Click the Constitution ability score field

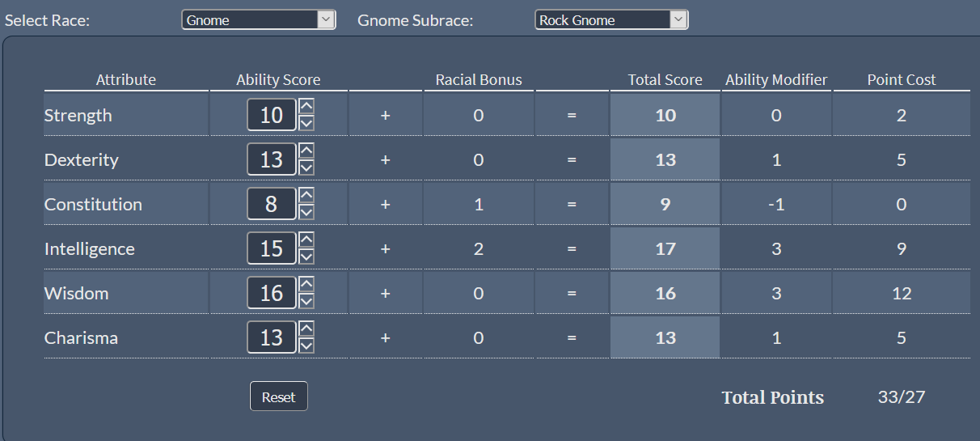272,204
